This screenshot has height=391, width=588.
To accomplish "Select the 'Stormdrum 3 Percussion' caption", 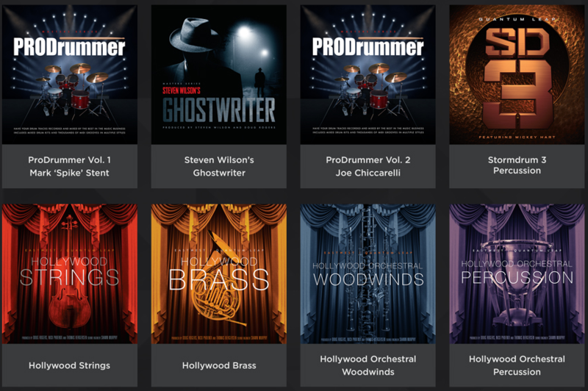I will coord(516,165).
